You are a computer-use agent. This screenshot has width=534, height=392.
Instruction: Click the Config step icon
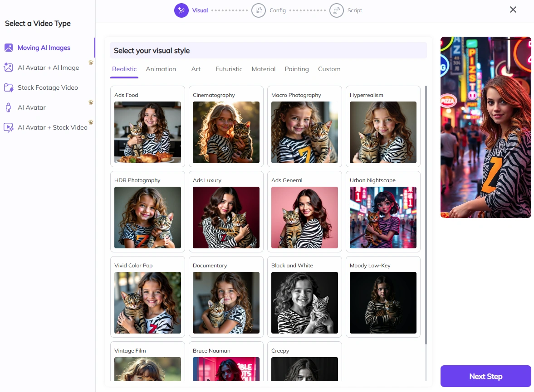259,10
